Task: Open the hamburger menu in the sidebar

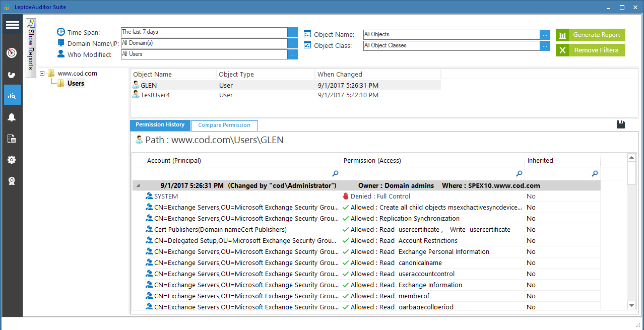Action: tap(12, 25)
